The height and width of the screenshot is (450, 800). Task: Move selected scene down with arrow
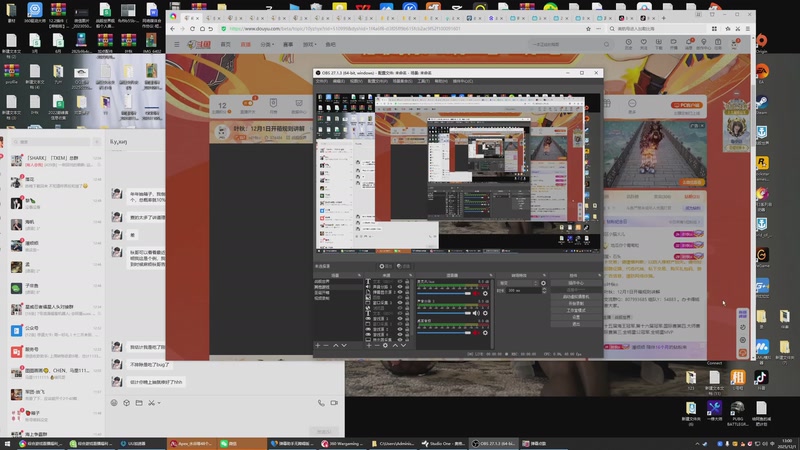[344, 345]
